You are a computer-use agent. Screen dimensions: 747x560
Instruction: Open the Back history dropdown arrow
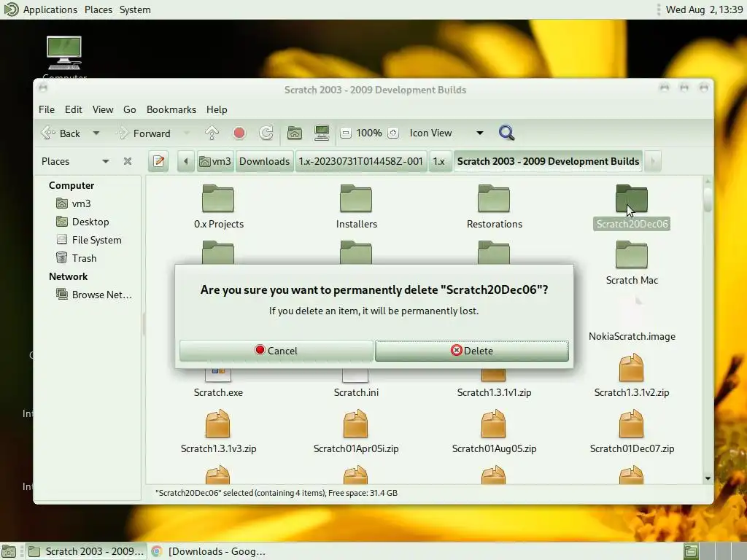coord(96,133)
